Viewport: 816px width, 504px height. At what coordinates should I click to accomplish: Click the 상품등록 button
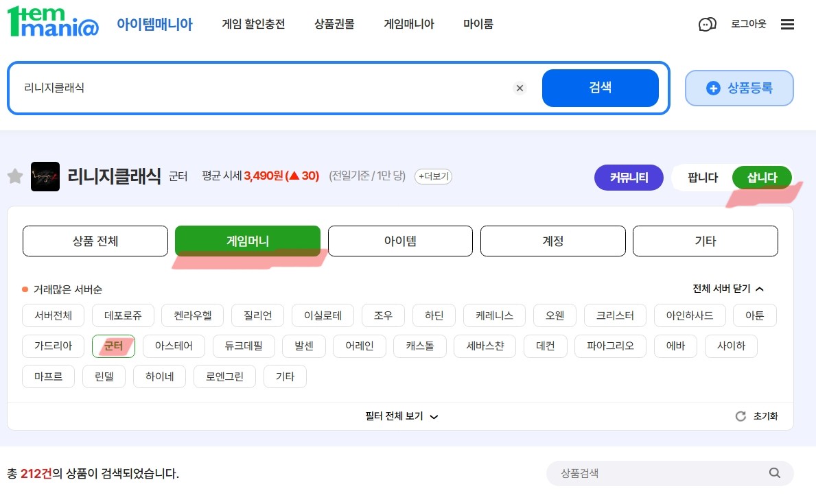click(739, 88)
